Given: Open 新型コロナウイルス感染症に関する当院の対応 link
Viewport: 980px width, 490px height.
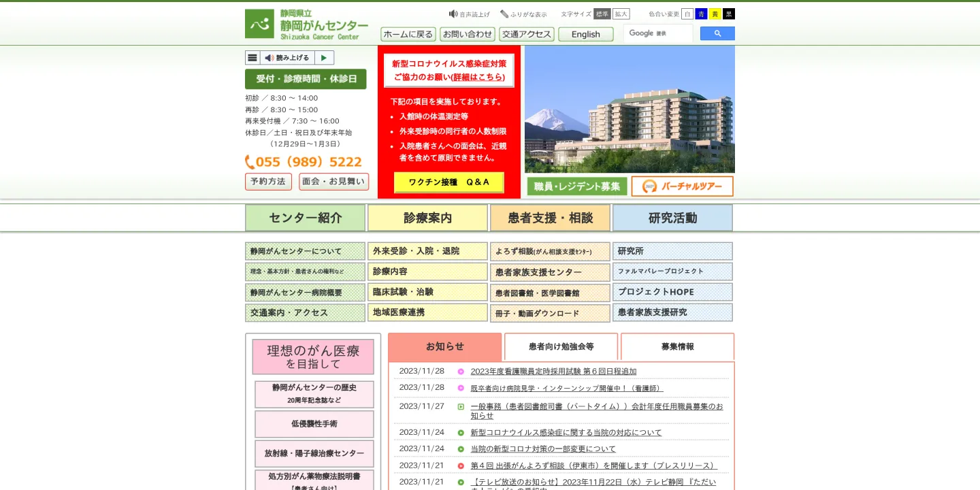Looking at the screenshot, I should tap(566, 433).
